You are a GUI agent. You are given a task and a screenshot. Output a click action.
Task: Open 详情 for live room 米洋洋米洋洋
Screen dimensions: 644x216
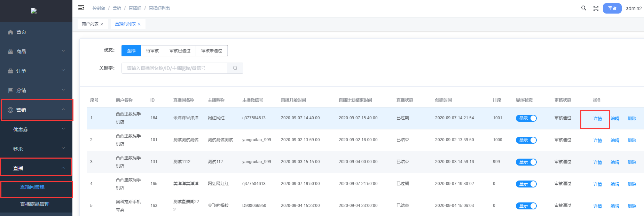[597, 119]
